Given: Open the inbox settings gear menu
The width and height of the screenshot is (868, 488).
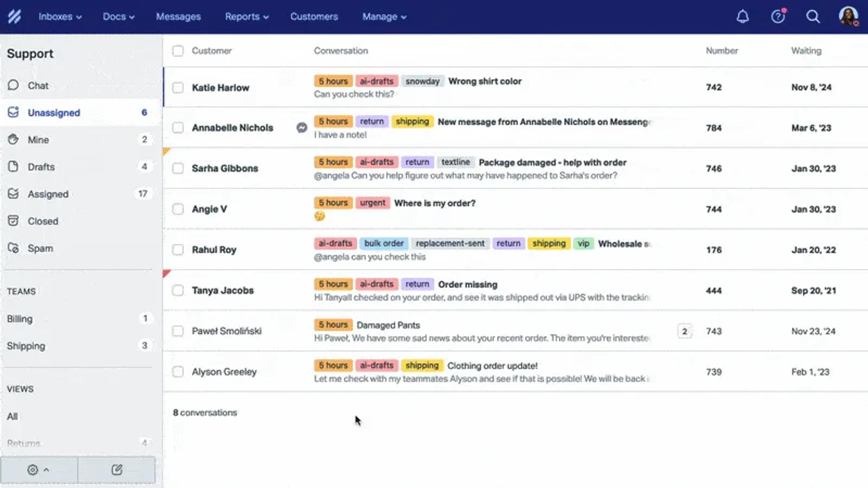Looking at the screenshot, I should (x=38, y=469).
